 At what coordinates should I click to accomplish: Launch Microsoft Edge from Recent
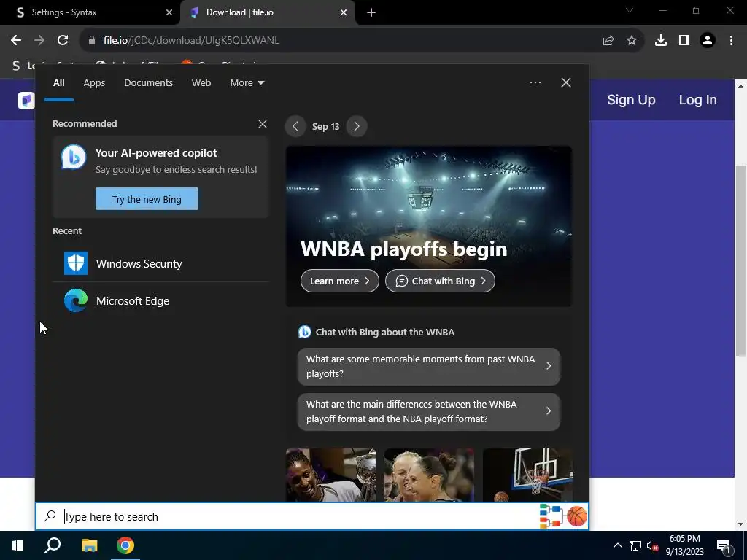160,301
